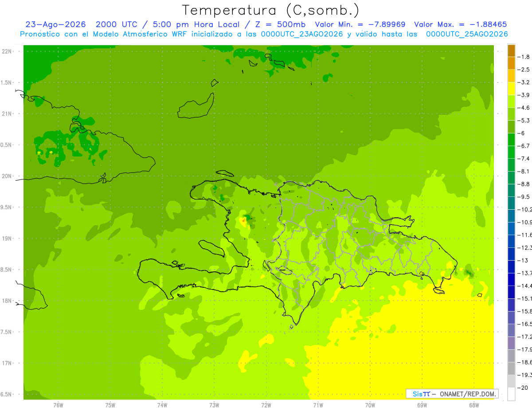Image resolution: width=532 pixels, height=411 pixels.
Task: Pick the dark blue swatch just below -13
Action: tap(511, 266)
